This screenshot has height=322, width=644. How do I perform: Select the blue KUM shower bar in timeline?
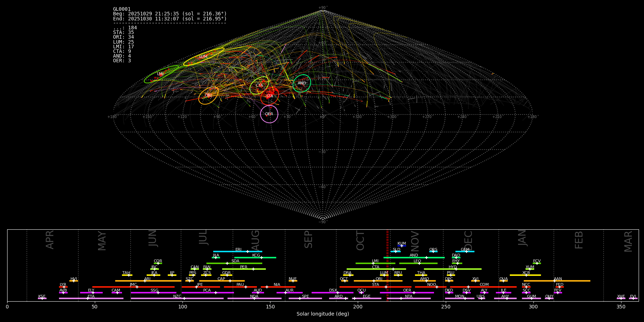point(402,246)
